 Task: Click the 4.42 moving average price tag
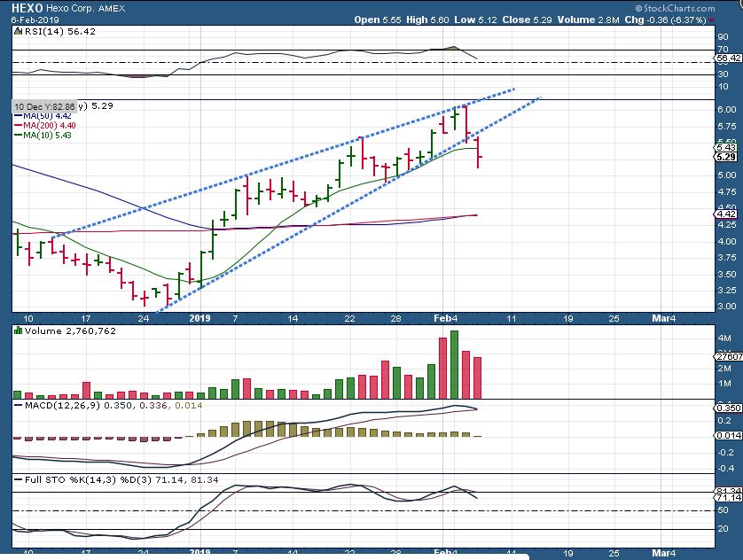(x=726, y=214)
